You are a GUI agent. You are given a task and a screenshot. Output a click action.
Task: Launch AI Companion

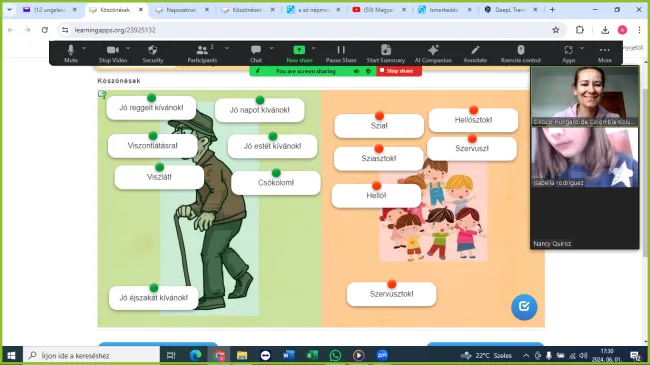coord(433,54)
